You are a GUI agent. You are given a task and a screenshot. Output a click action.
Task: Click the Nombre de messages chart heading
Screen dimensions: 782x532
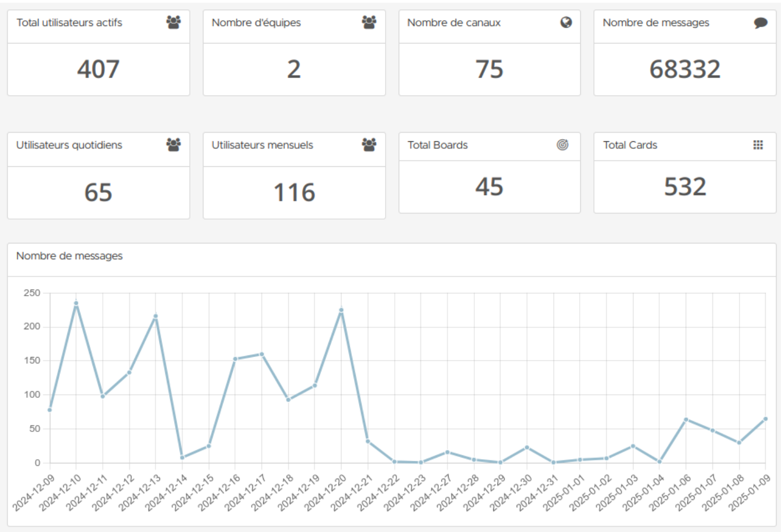(x=70, y=256)
